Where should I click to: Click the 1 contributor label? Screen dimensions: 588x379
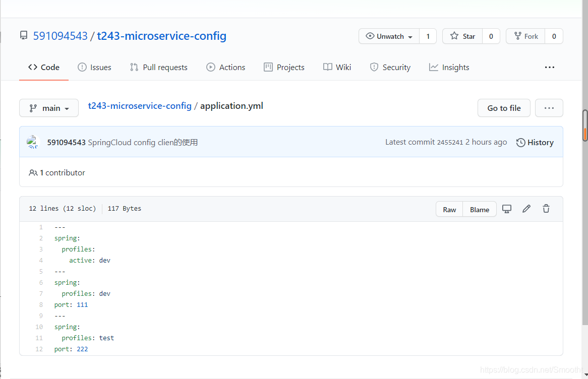point(57,173)
